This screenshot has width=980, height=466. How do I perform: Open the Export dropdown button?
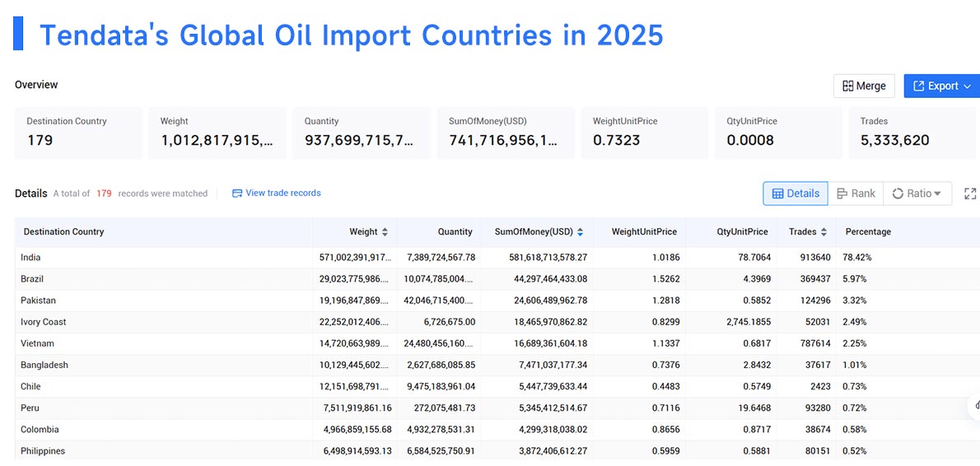[x=942, y=86]
